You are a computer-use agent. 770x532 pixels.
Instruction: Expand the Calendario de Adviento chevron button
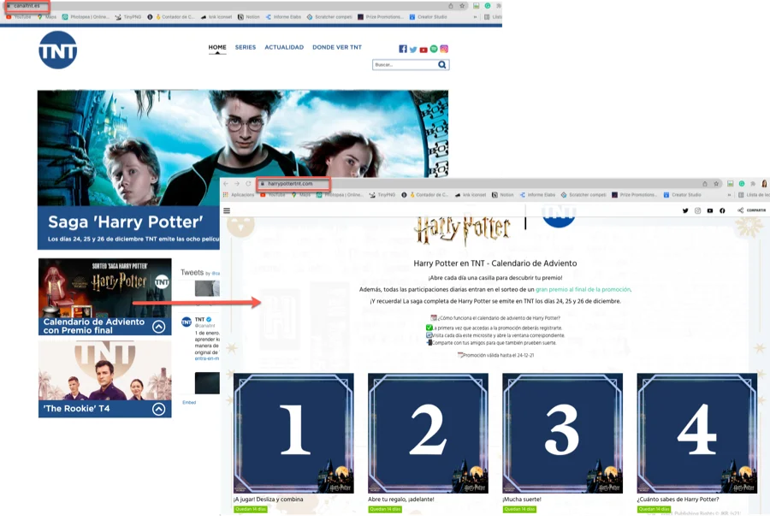coord(158,327)
